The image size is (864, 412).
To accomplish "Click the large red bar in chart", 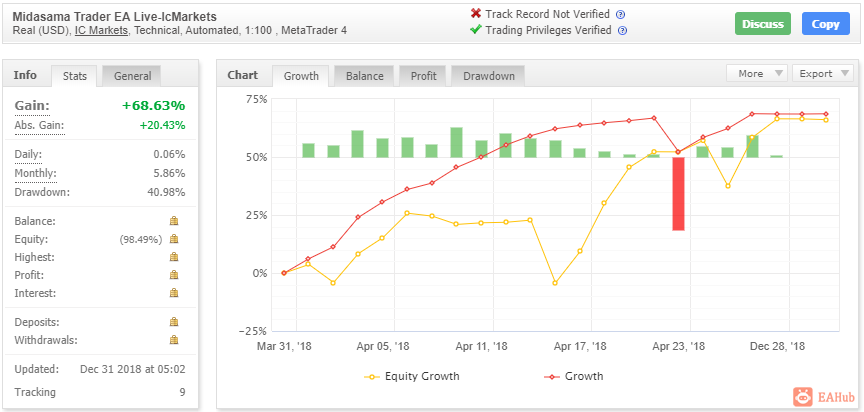I will click(x=678, y=193).
